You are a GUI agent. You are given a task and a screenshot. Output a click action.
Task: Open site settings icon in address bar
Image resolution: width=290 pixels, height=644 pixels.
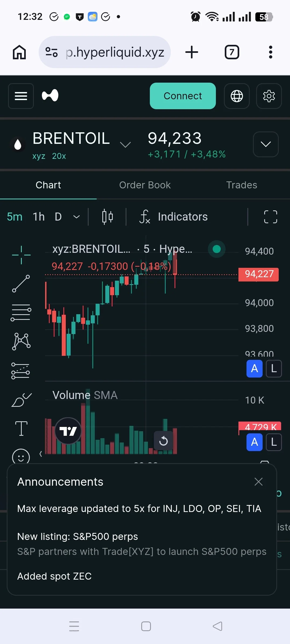(x=52, y=52)
